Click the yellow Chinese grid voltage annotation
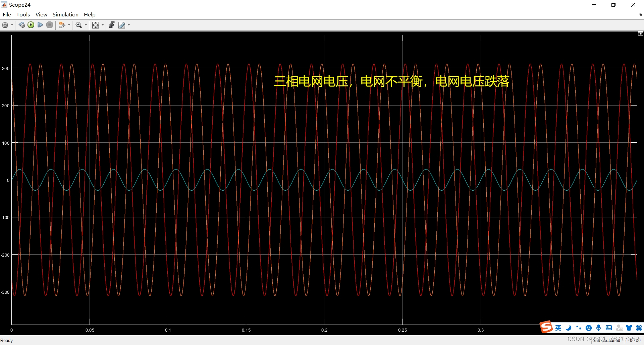644x345 pixels. [391, 81]
